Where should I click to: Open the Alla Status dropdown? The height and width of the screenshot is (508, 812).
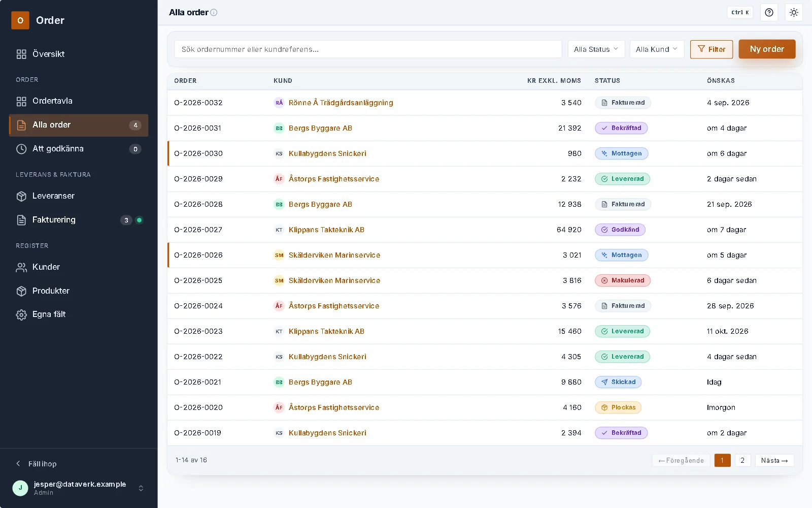(x=596, y=49)
